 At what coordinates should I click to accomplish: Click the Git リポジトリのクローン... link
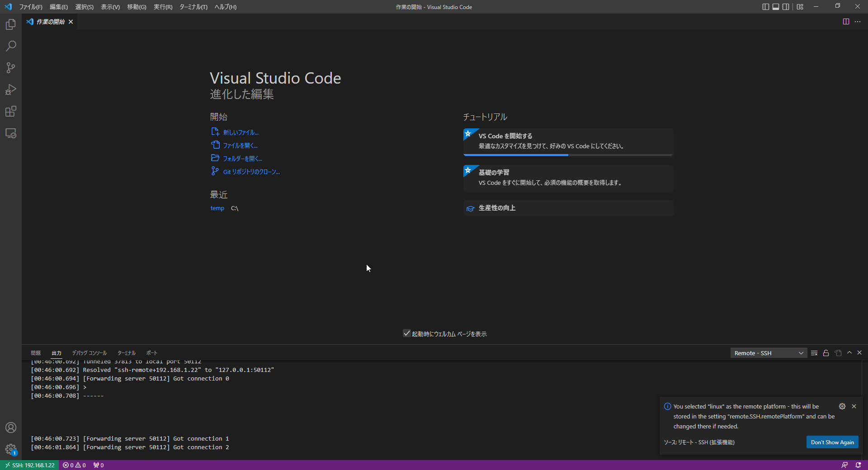(x=251, y=172)
